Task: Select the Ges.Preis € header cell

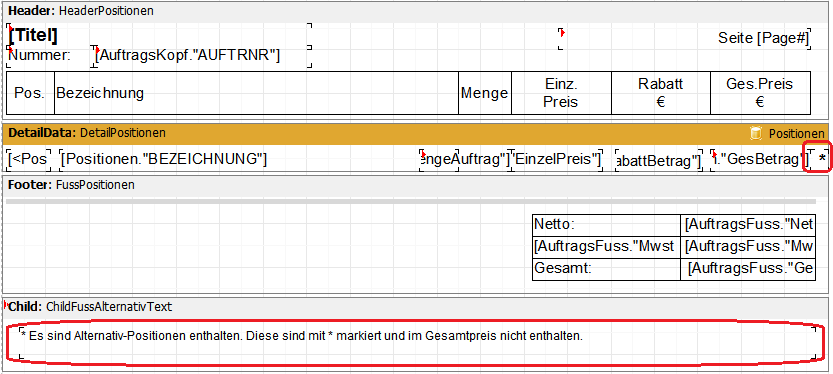Action: pyautogui.click(x=760, y=93)
